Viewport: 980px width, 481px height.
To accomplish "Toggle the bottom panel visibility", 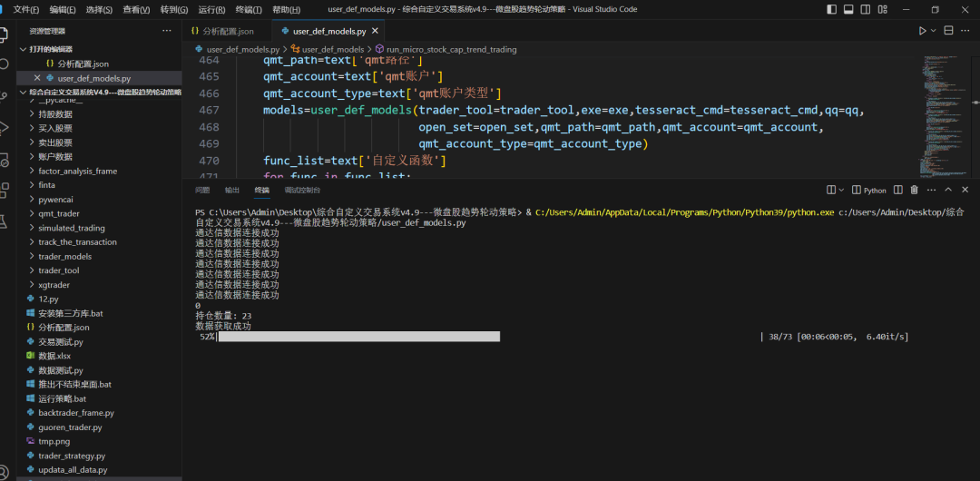I will 848,9.
